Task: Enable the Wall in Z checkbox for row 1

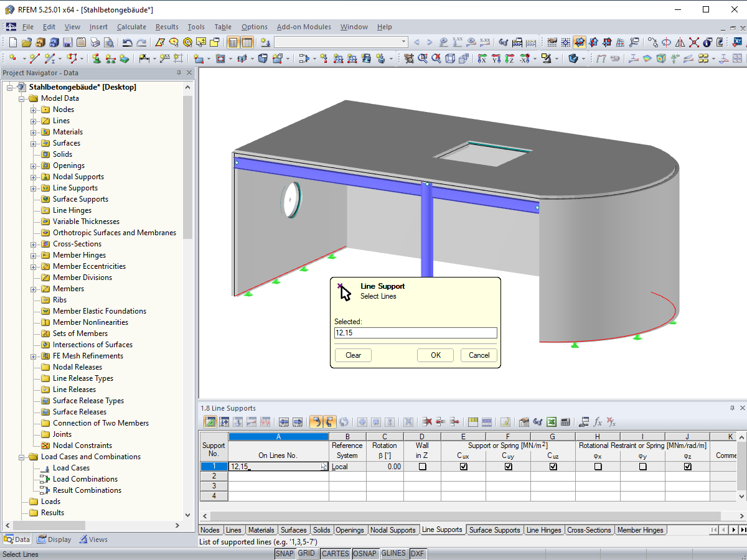Action: 421,467
